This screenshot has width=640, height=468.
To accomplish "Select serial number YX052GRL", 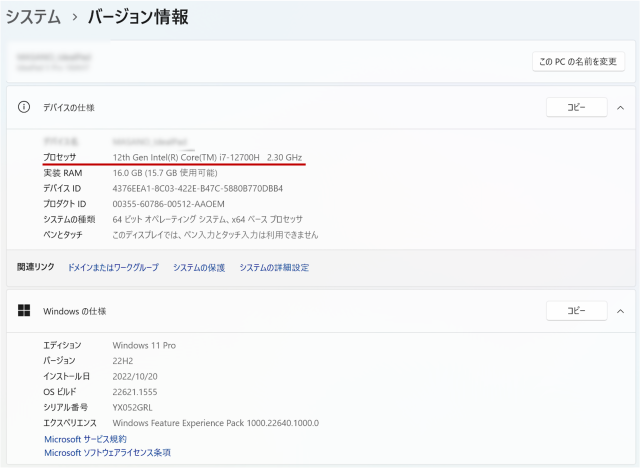I will point(132,407).
